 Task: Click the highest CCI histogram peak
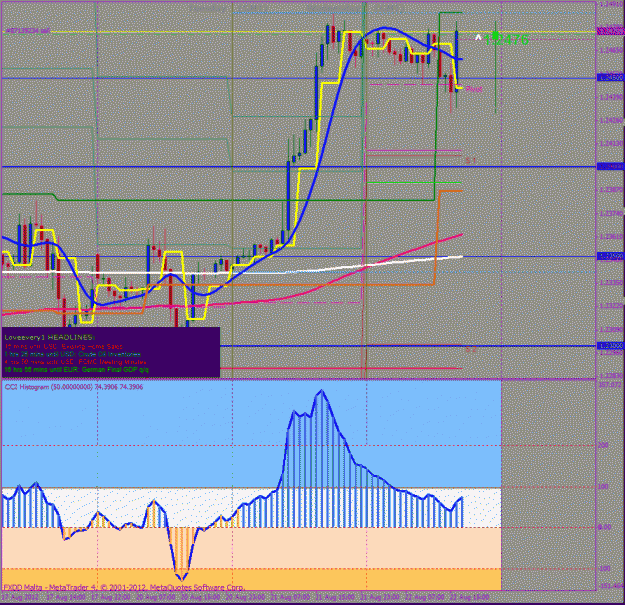(321, 391)
